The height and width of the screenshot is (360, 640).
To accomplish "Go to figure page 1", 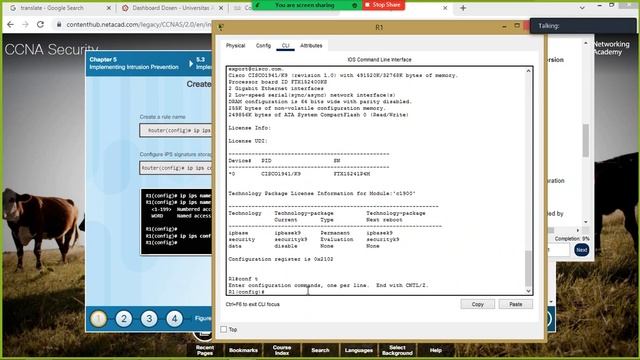I will tap(98, 318).
